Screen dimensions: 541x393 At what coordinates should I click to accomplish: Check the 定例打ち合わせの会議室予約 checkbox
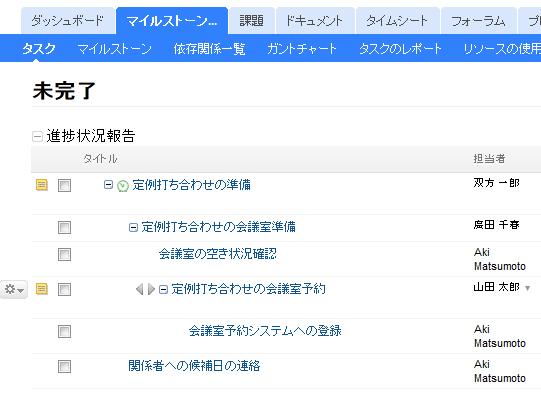[x=65, y=289]
